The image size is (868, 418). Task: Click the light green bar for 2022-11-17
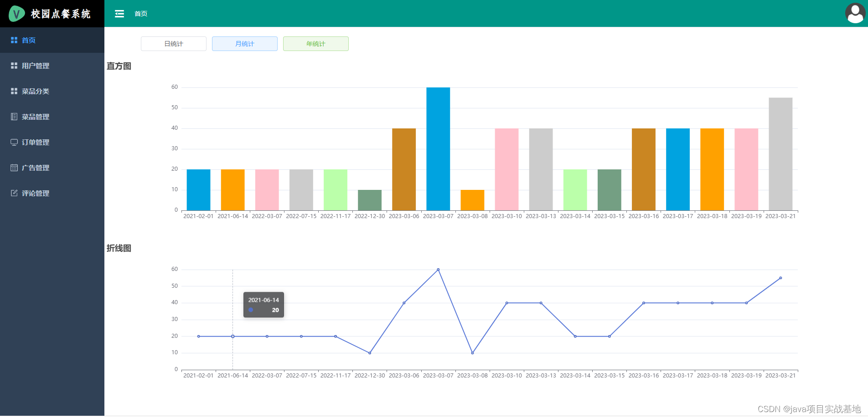click(x=336, y=190)
